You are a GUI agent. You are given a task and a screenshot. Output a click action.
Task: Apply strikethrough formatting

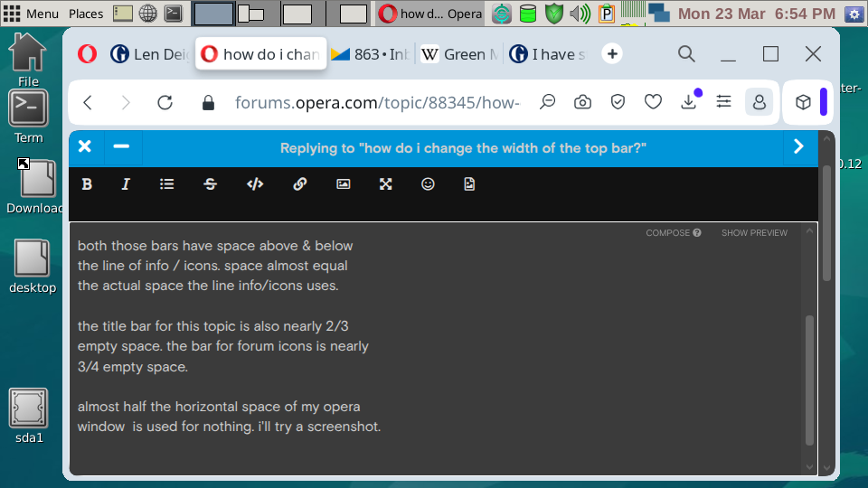211,184
